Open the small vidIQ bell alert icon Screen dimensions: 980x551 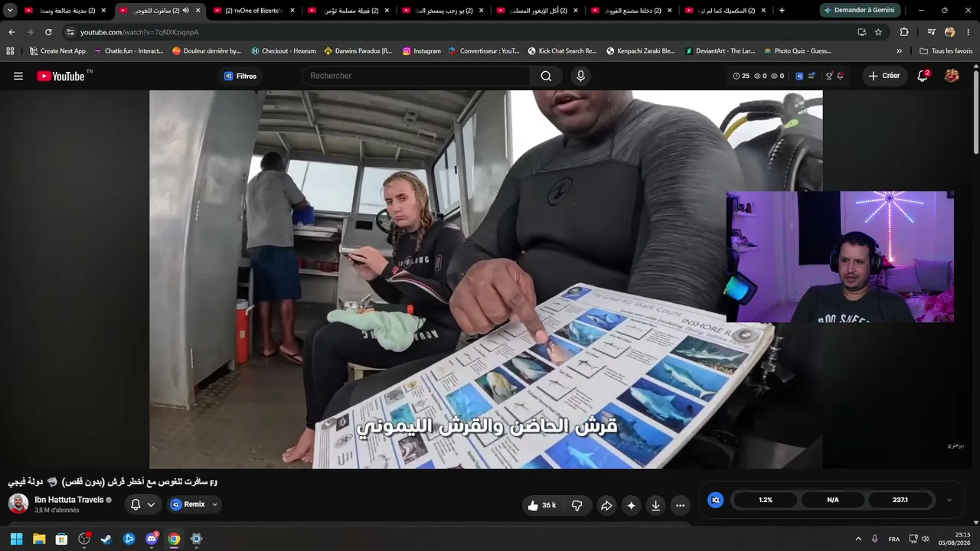click(841, 76)
